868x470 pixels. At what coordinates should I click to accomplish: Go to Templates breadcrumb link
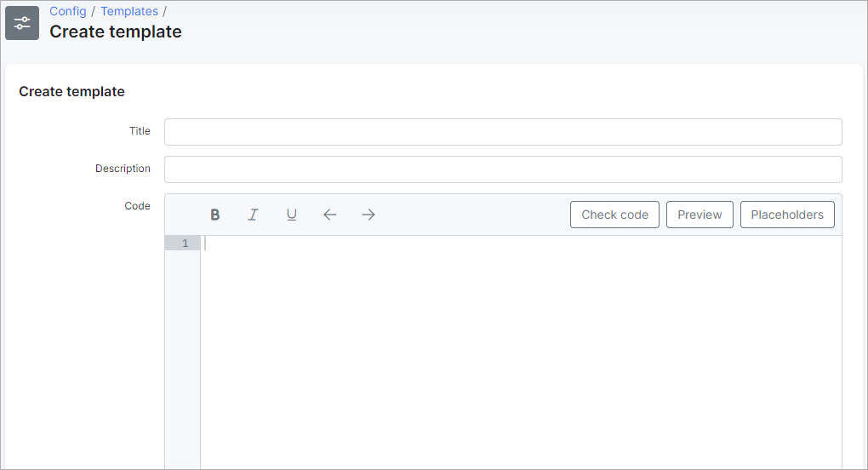pyautogui.click(x=129, y=11)
